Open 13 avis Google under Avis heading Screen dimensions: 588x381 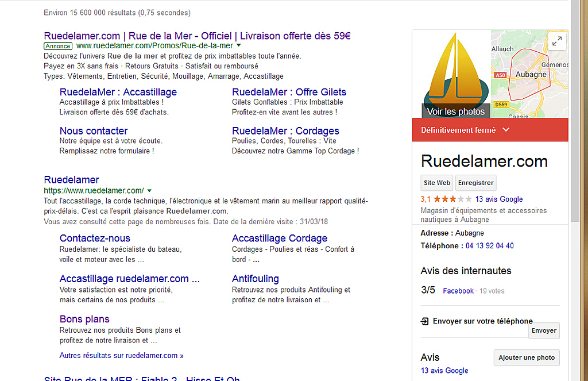[x=444, y=371]
